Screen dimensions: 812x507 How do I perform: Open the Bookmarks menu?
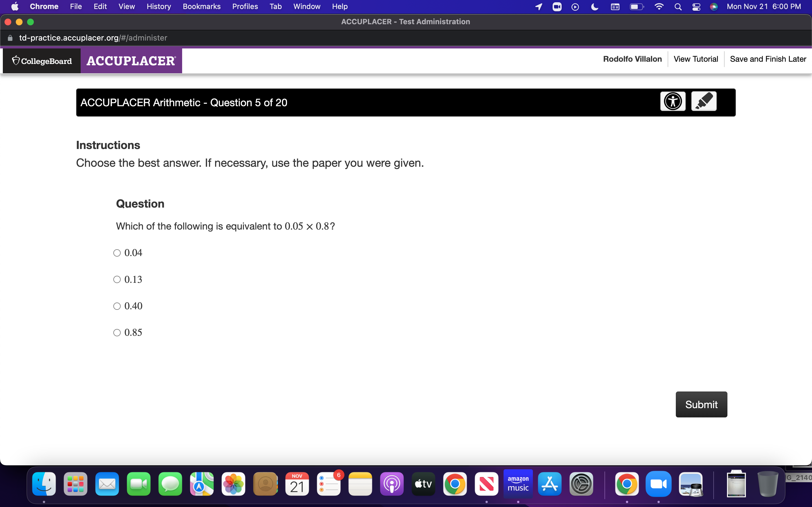click(201, 6)
